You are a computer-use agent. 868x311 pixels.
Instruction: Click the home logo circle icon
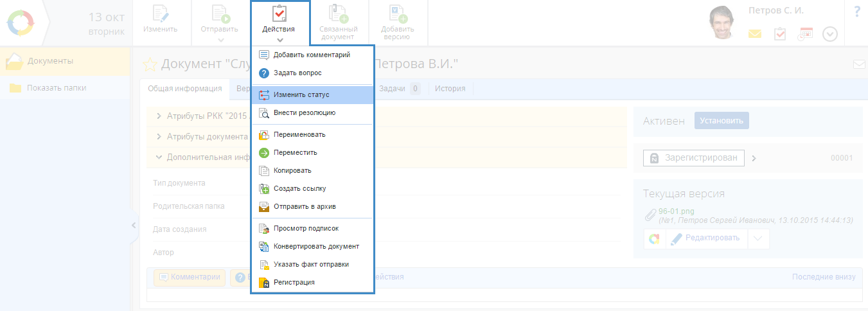[x=20, y=23]
